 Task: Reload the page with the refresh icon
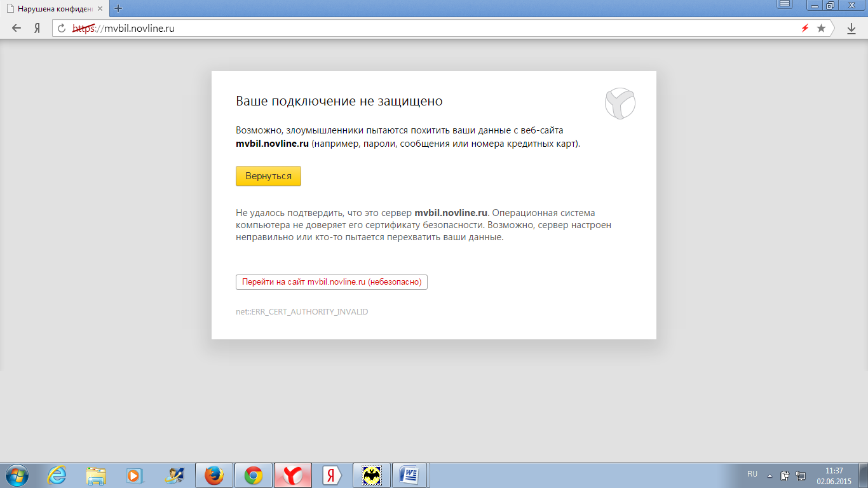62,28
